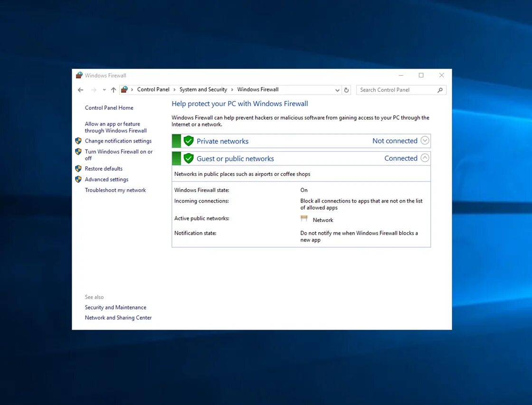The image size is (532, 405).
Task: Click the bench icon next to Network
Action: 304,218
